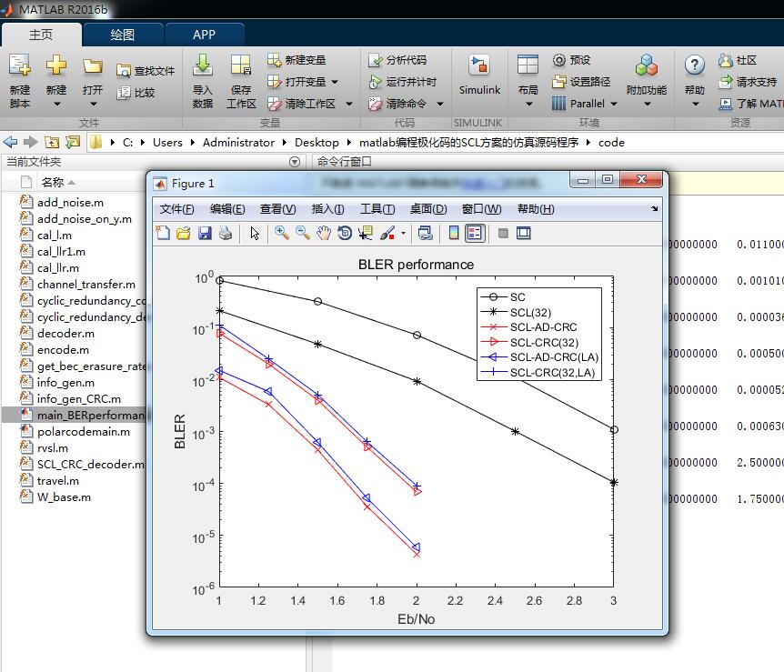Image resolution: width=784 pixels, height=672 pixels.
Task: Open the Edit (编辑) menu in Figure 1
Action: (x=227, y=209)
